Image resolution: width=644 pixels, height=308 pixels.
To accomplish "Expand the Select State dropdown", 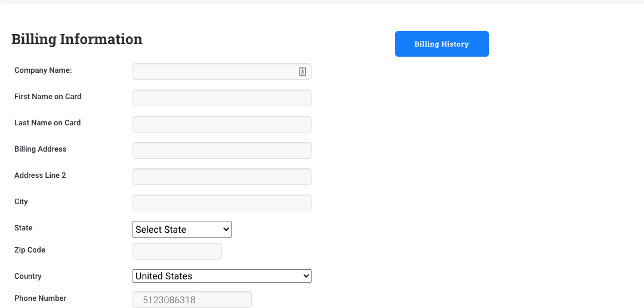I will click(181, 229).
